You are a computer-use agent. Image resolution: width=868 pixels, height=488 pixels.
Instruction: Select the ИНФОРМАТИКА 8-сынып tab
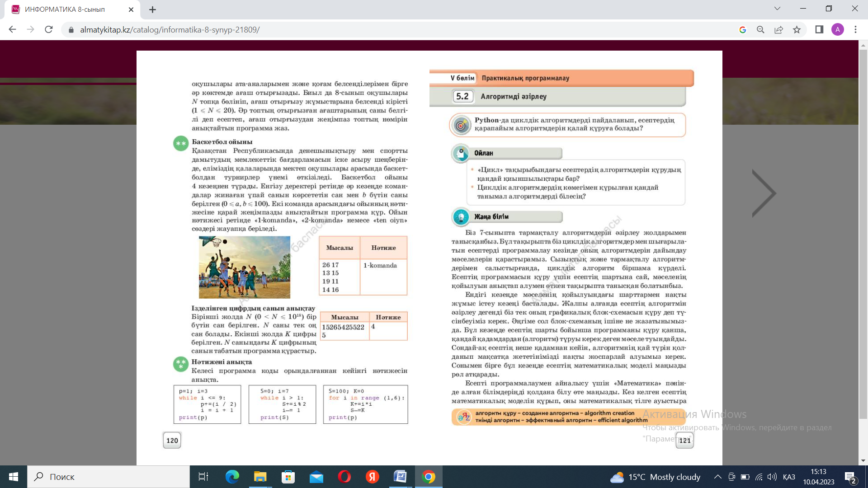(65, 9)
